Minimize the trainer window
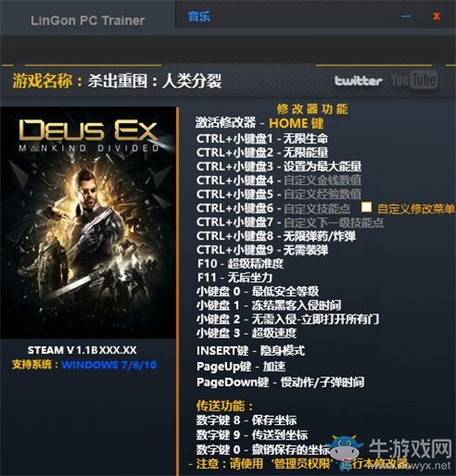456x476 pixels. click(406, 16)
